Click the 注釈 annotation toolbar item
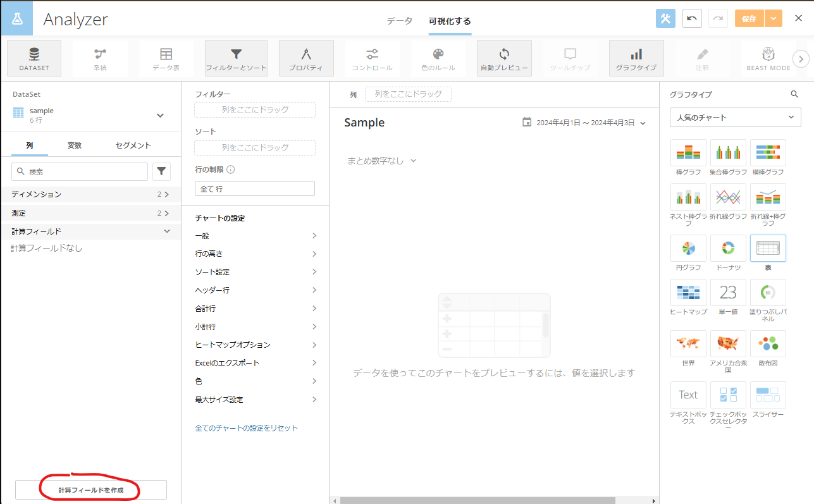814x504 pixels. click(703, 58)
